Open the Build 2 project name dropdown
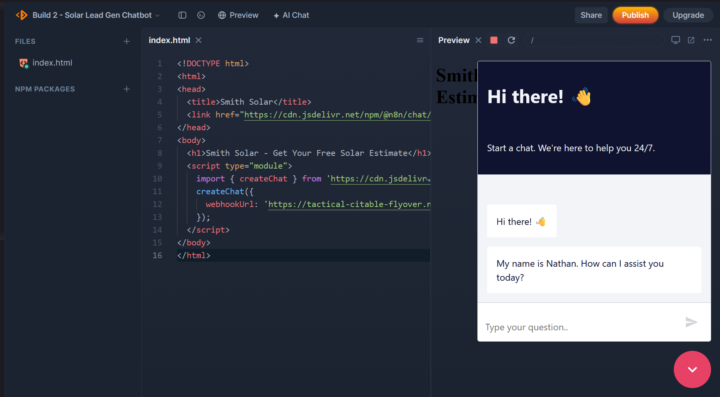 [x=96, y=15]
